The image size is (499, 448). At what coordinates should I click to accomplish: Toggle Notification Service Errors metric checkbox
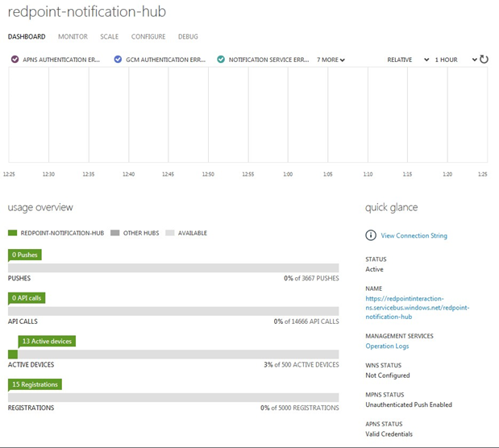coord(221,60)
